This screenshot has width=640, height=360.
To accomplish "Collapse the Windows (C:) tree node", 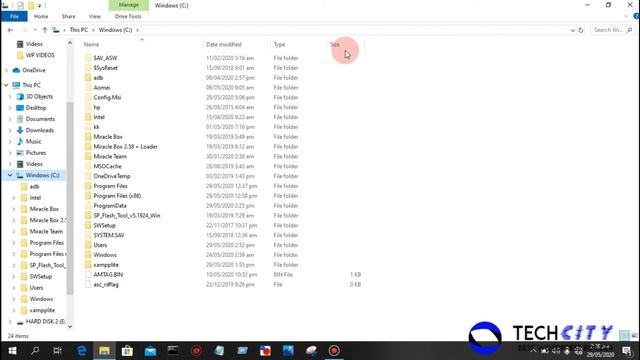I will click(x=10, y=175).
